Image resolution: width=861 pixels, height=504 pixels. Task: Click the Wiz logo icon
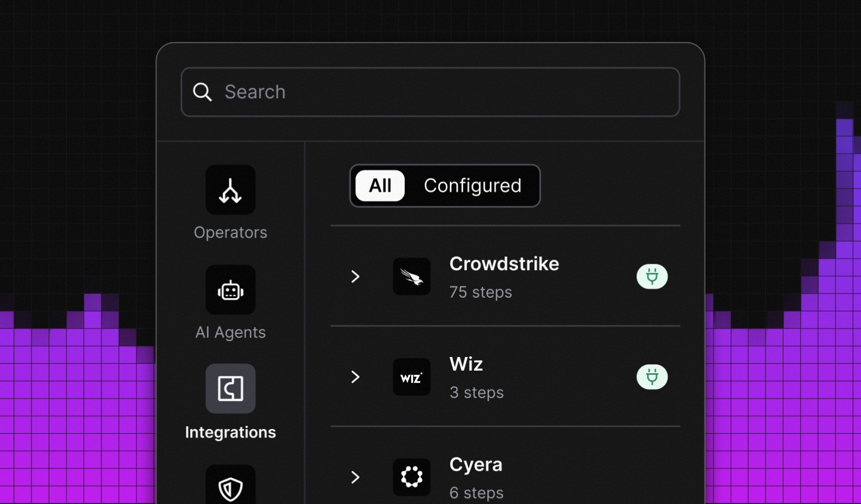tap(412, 377)
